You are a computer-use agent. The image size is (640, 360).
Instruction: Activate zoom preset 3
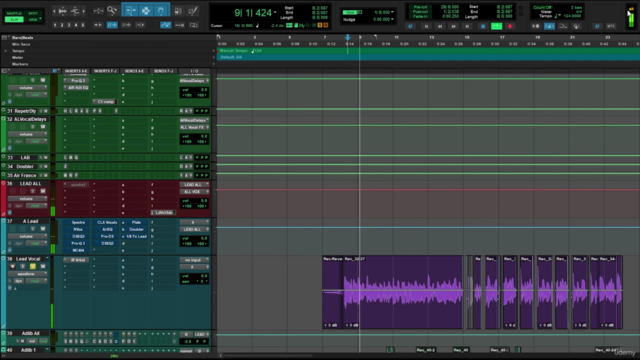click(x=69, y=25)
